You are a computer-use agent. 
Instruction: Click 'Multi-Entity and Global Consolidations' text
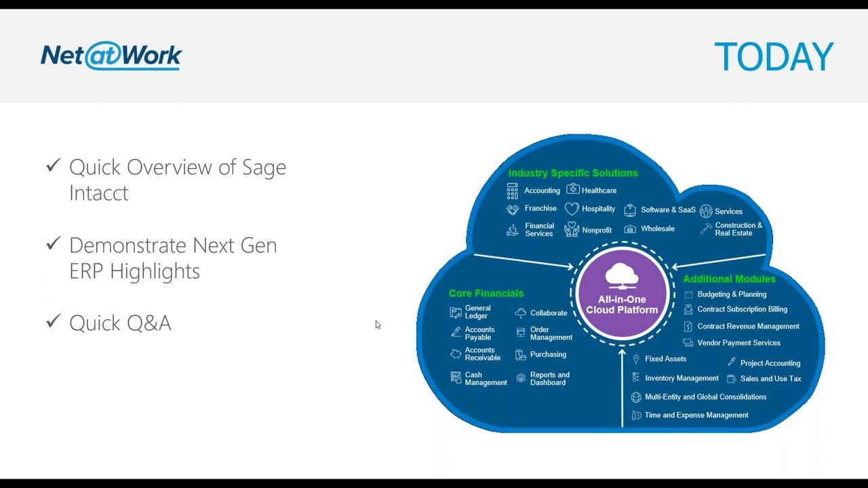(706, 397)
